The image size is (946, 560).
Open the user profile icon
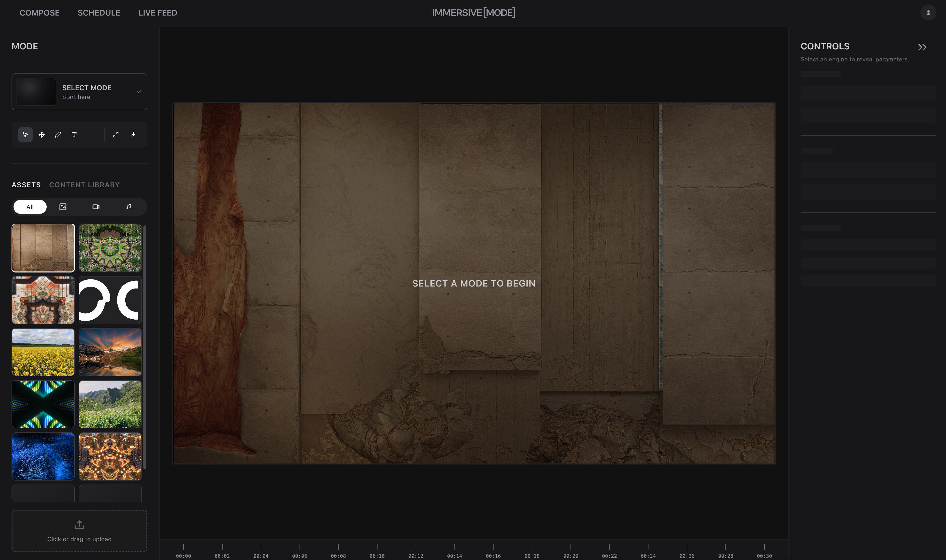928,13
